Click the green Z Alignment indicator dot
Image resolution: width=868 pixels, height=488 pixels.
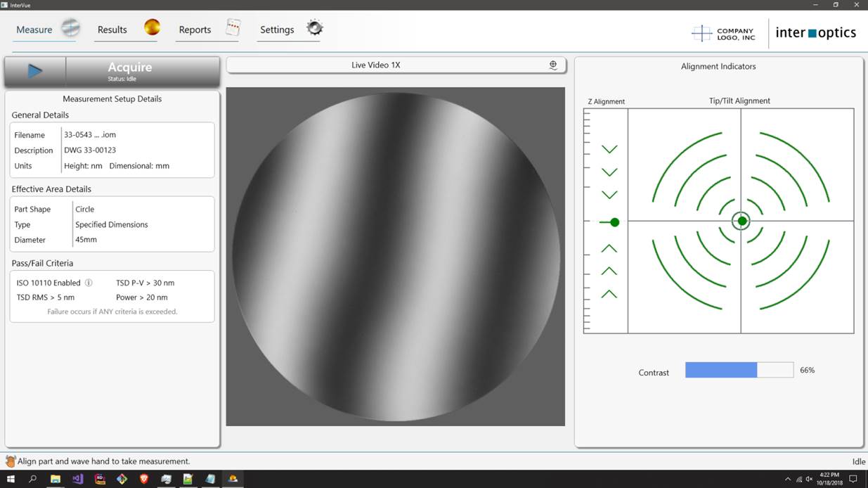coord(614,222)
